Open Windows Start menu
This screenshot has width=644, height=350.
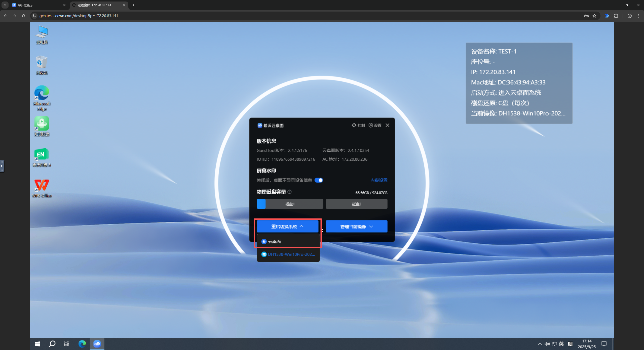coord(37,344)
